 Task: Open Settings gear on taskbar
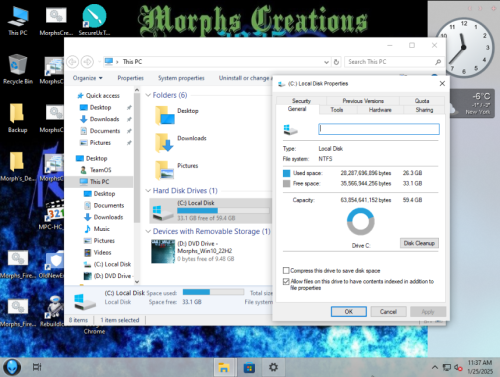[273, 367]
